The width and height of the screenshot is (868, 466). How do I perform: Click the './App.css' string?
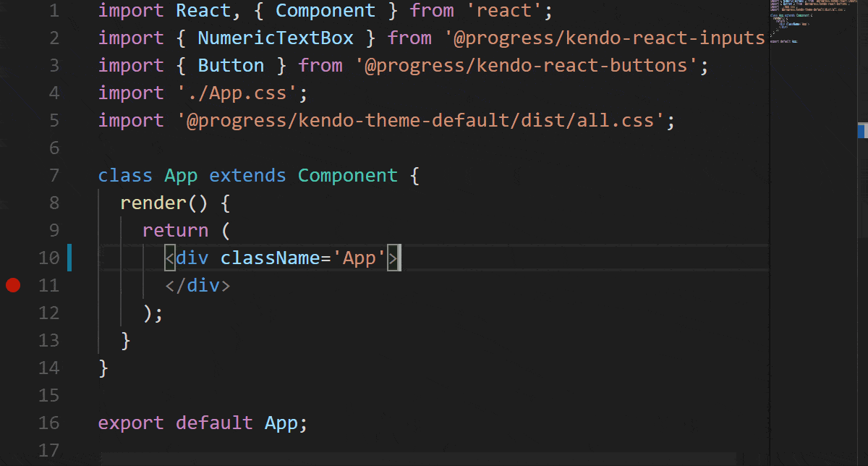tap(237, 93)
